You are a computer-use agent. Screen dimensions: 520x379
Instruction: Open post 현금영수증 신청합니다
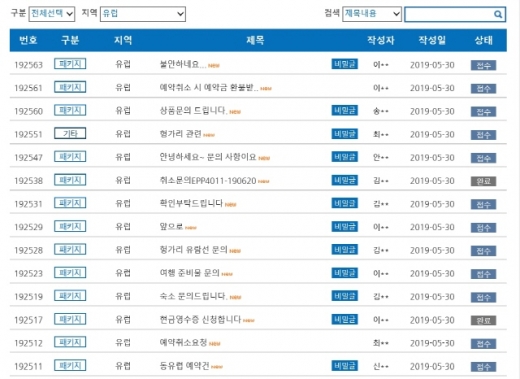[200, 319]
